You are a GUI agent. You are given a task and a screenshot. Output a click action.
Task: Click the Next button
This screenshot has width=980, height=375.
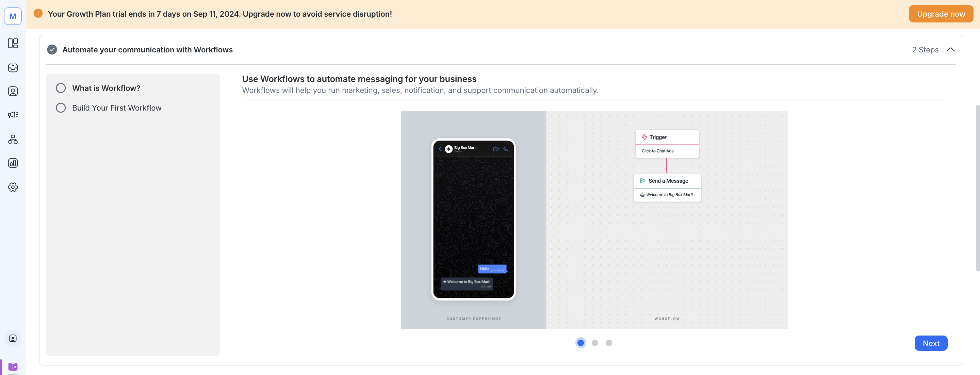click(x=931, y=343)
